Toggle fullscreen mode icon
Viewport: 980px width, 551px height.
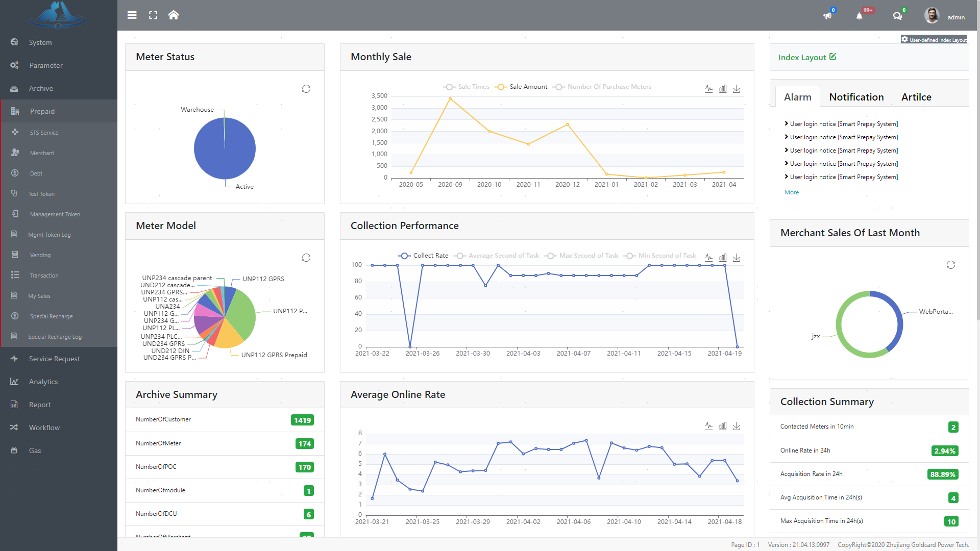point(153,15)
